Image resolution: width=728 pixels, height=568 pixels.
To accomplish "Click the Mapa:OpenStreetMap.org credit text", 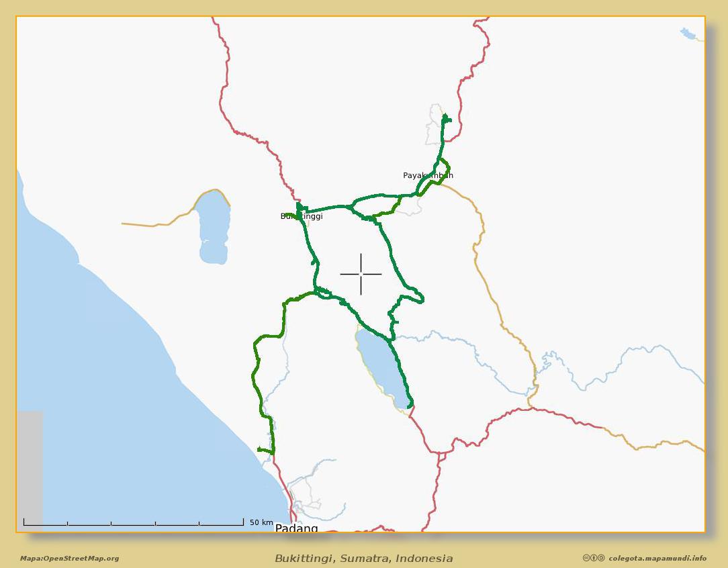I will [x=70, y=558].
